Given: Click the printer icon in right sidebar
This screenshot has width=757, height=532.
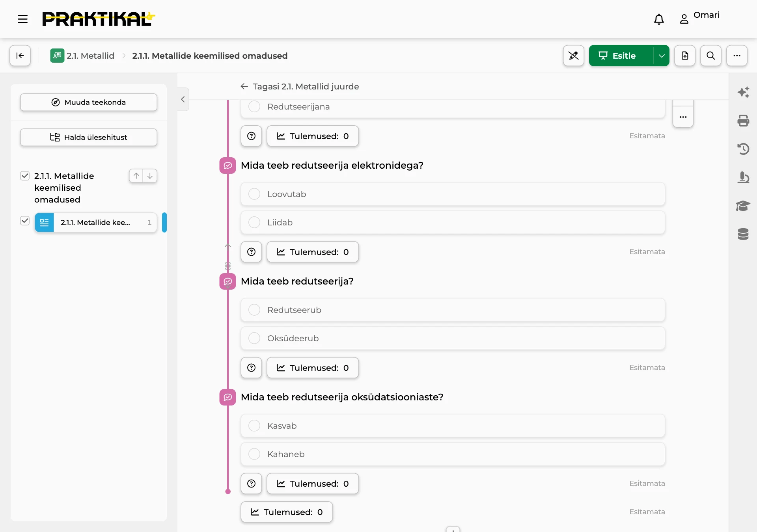Looking at the screenshot, I should [x=743, y=121].
